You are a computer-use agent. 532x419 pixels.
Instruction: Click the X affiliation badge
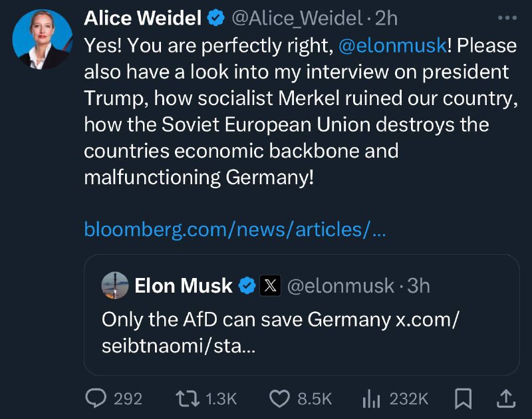pos(270,285)
